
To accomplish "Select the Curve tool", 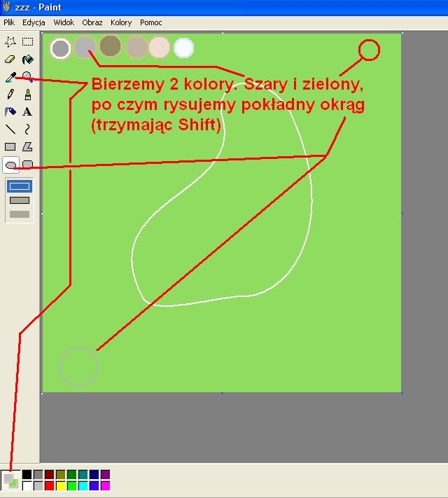I will 27,130.
